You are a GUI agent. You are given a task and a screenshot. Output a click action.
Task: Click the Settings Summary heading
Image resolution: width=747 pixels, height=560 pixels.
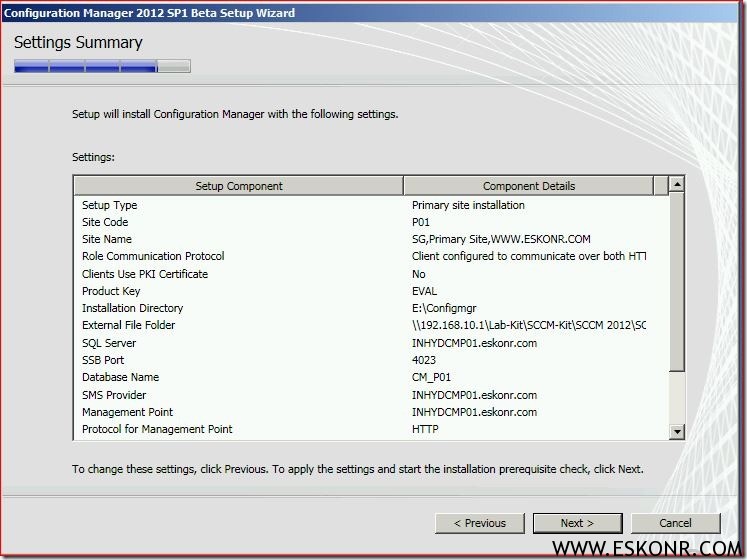[78, 42]
